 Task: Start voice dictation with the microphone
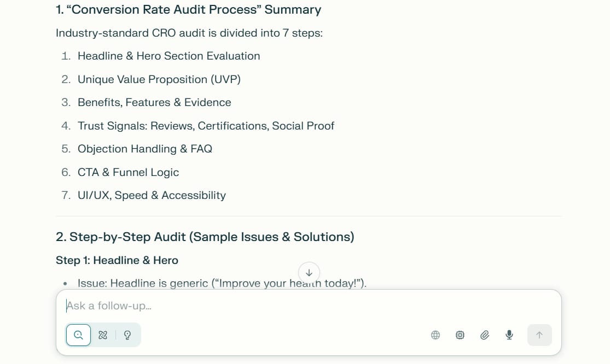click(x=509, y=335)
